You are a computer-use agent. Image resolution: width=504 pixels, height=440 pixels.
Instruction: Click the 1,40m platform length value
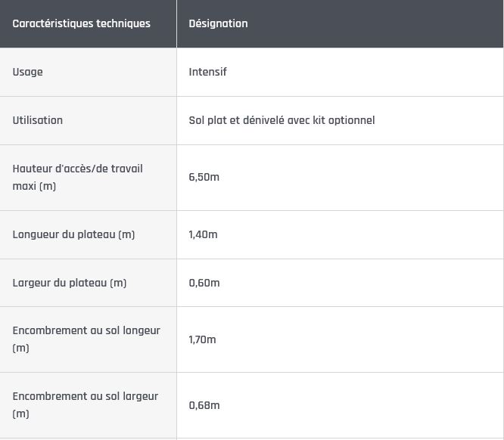pyautogui.click(x=203, y=234)
